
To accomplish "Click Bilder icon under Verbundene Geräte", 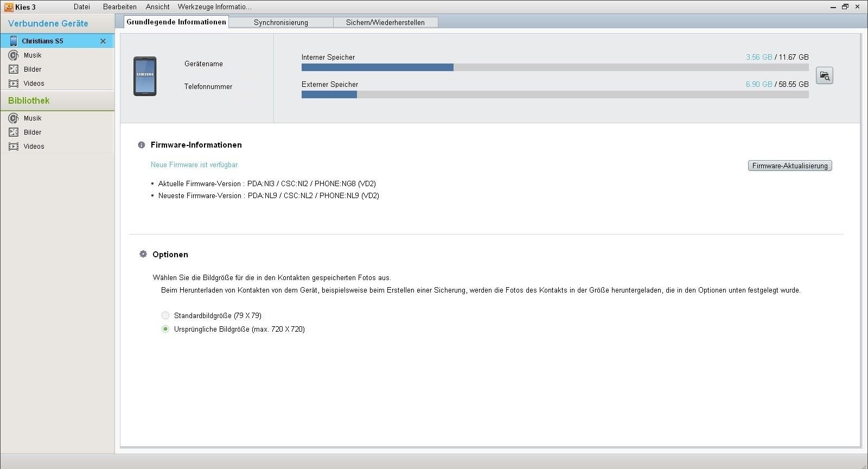I will point(14,69).
